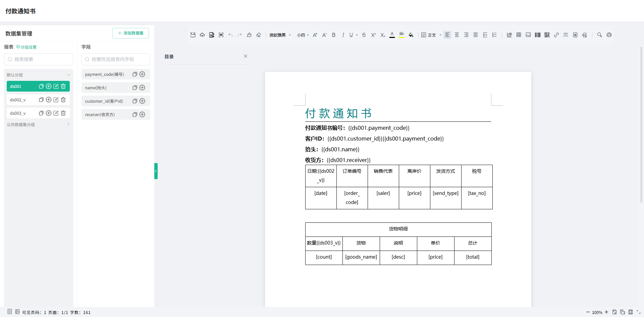Enable center text alignment
Image resolution: width=644 pixels, height=317 pixels.
(x=457, y=35)
